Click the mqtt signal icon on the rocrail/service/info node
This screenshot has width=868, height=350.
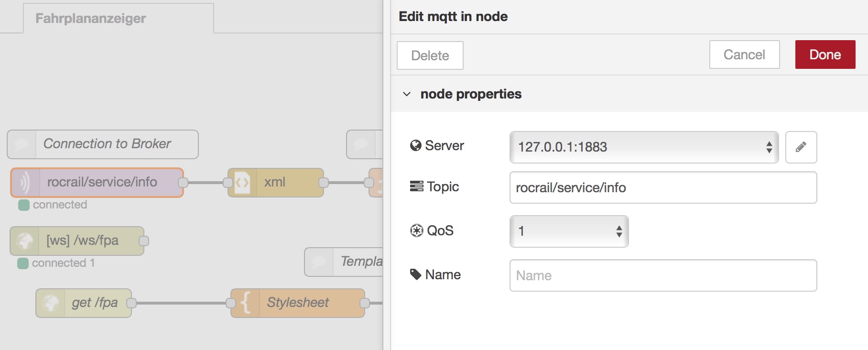(x=25, y=183)
